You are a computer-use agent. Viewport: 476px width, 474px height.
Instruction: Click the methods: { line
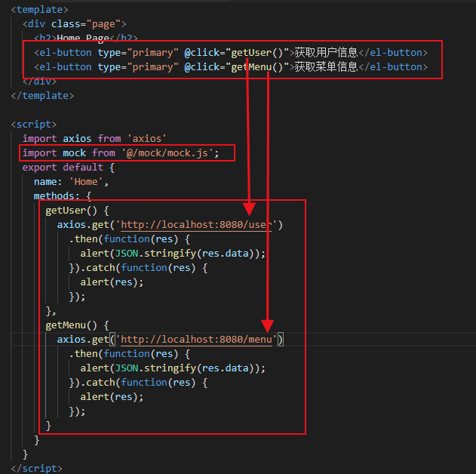point(63,195)
